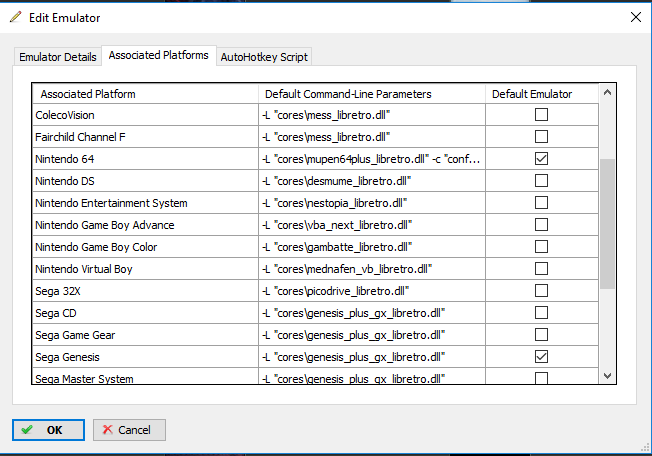The width and height of the screenshot is (652, 456).
Task: Edit the mupen64plus_libretro.dll parameters cell
Action: click(372, 159)
